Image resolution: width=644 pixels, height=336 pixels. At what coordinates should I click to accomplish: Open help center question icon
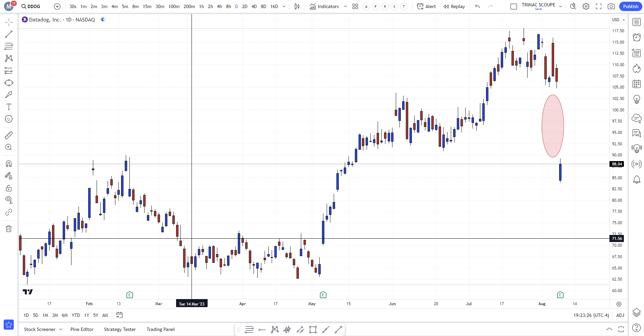(636, 328)
